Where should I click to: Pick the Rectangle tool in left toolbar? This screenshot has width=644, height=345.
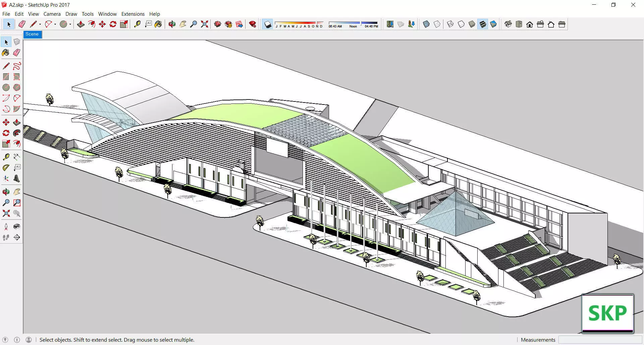[x=6, y=77]
